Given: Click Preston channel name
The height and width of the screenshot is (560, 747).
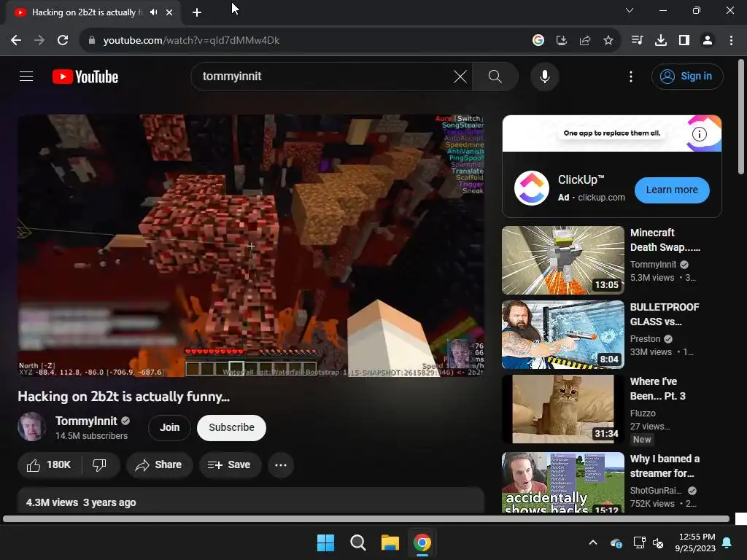Looking at the screenshot, I should click(645, 338).
